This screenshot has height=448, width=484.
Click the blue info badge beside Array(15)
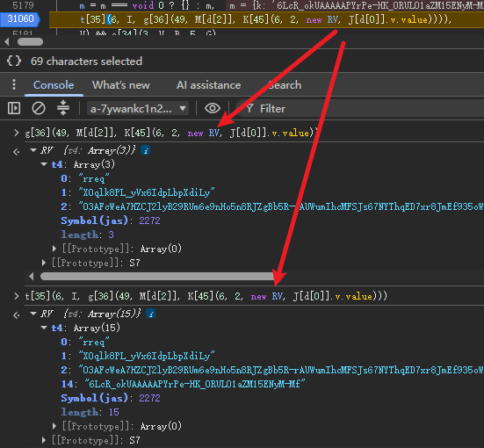(x=150, y=314)
